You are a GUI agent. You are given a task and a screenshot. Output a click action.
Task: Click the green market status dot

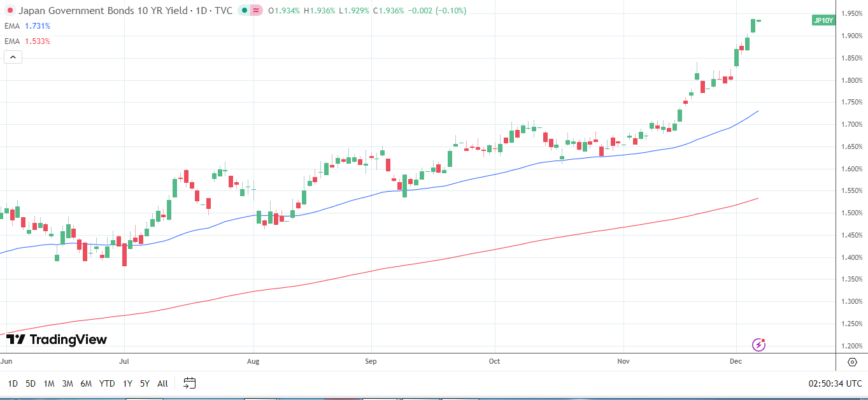click(x=245, y=11)
